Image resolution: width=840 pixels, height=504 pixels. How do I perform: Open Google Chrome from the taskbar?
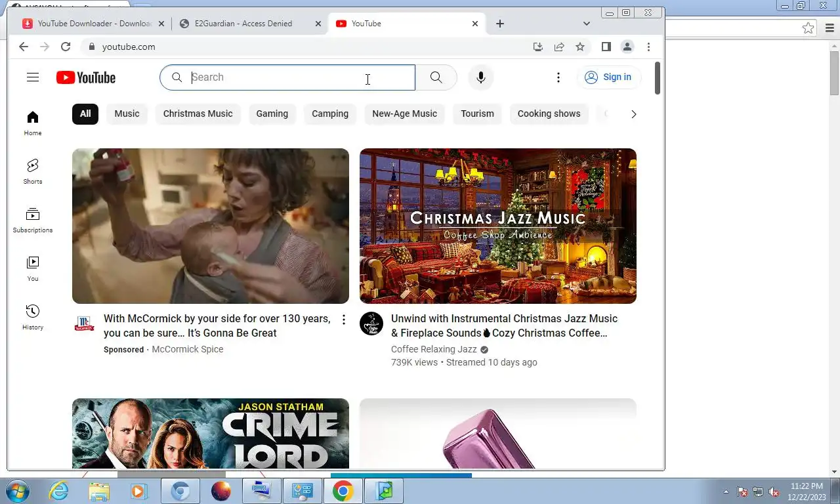[x=343, y=491]
